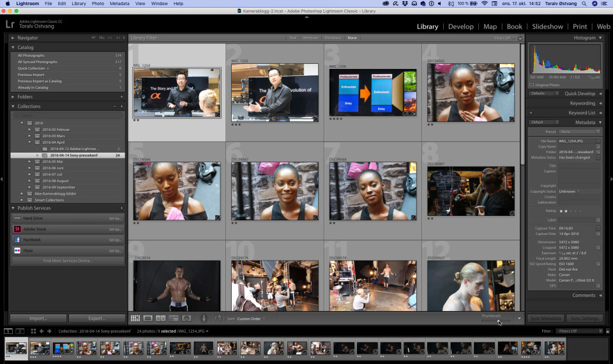The image size is (613, 364).
Task: Open the Slideshow module
Action: [x=547, y=27]
